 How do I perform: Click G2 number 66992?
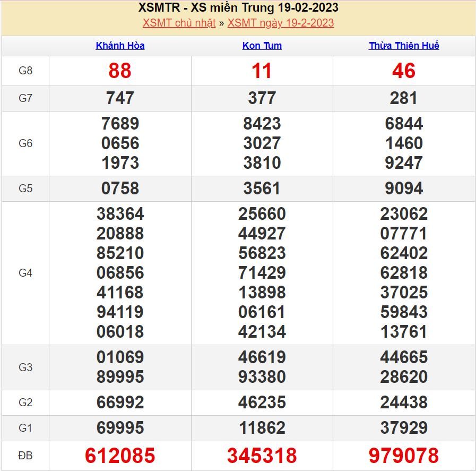tap(120, 403)
